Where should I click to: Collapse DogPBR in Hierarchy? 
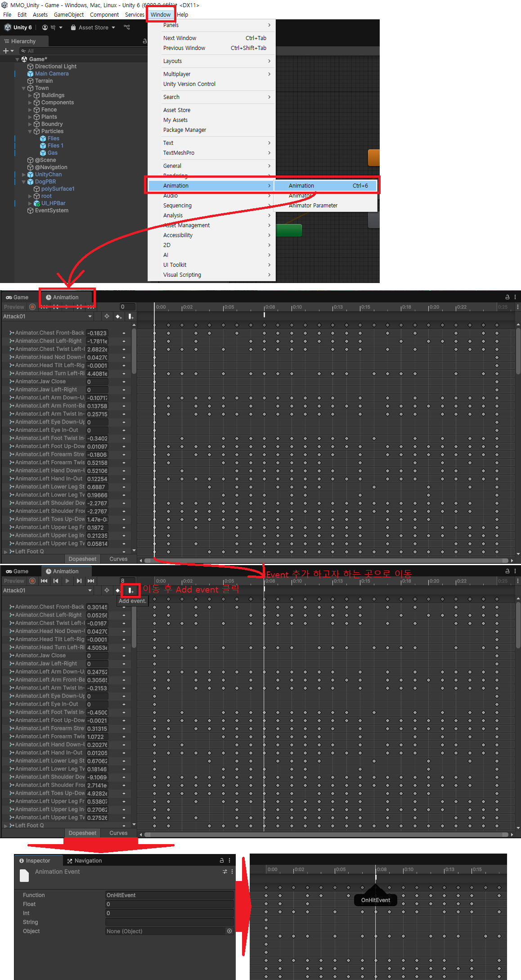[x=24, y=182]
